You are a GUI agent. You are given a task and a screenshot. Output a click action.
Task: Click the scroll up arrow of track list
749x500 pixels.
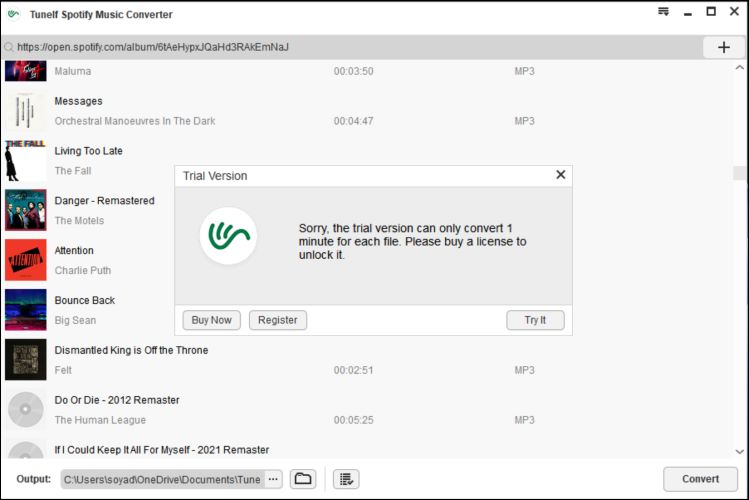[x=739, y=68]
